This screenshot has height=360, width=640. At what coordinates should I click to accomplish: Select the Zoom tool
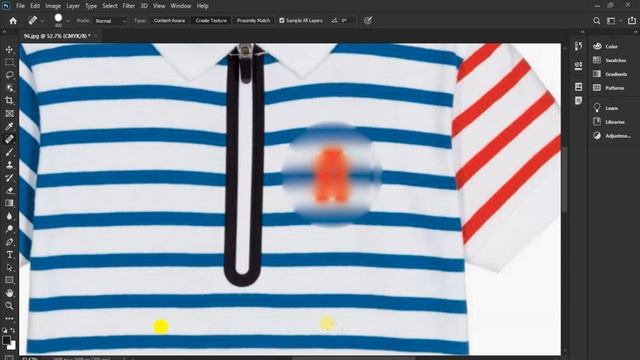point(9,305)
